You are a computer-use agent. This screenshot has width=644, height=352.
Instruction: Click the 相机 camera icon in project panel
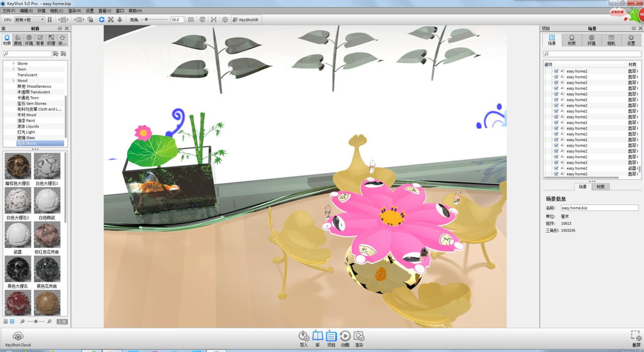click(610, 39)
